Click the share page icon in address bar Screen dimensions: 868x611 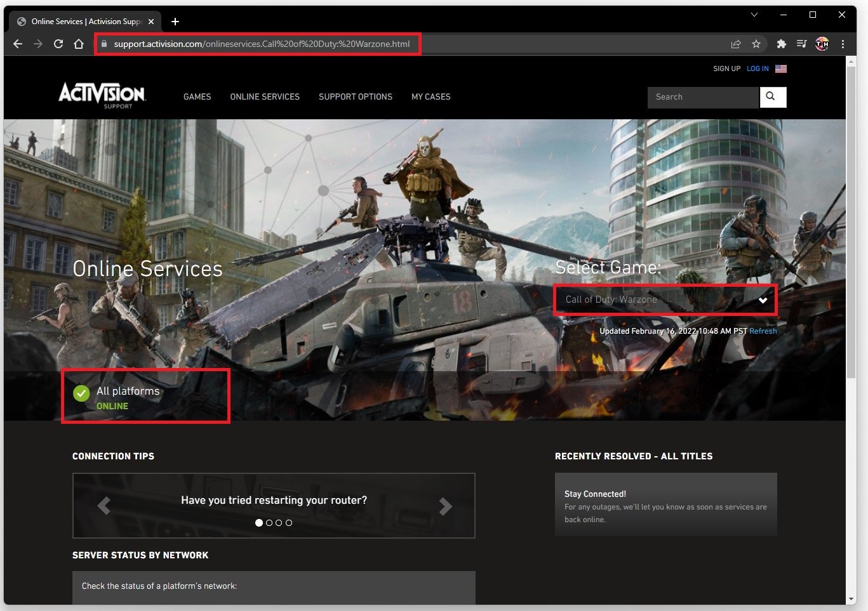tap(736, 44)
